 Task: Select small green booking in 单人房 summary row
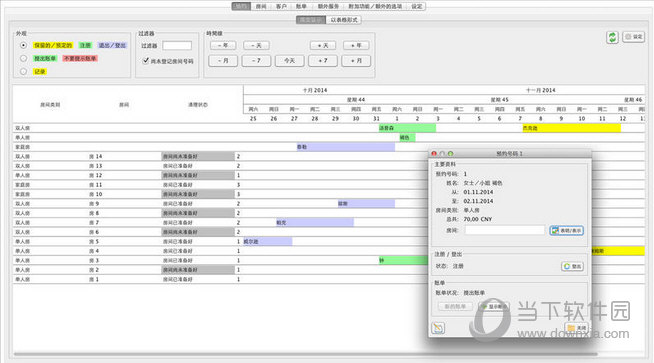(x=407, y=137)
